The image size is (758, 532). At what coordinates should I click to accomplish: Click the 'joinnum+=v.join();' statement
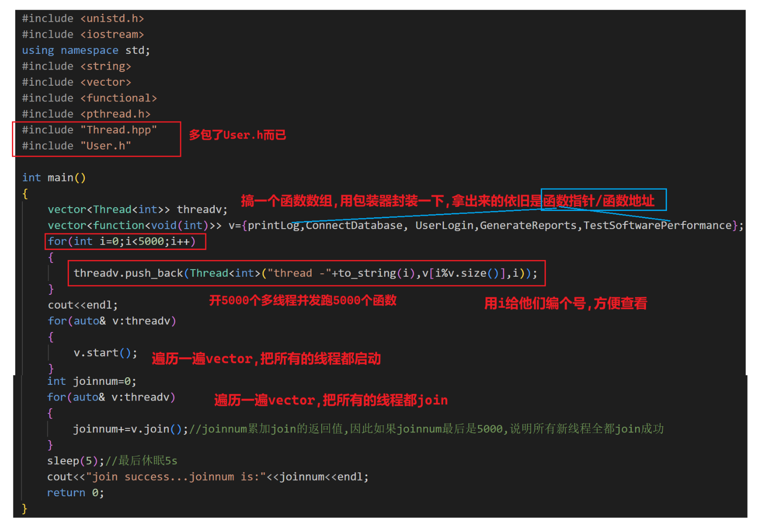131,429
